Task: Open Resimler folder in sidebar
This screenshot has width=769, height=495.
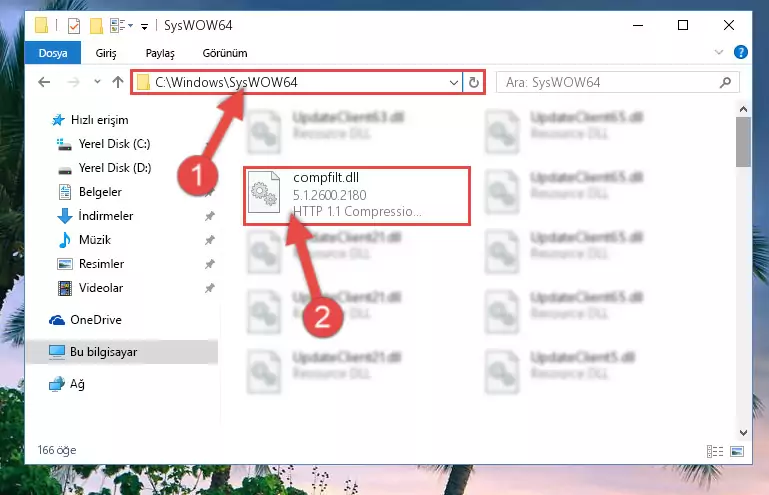Action: pos(101,264)
